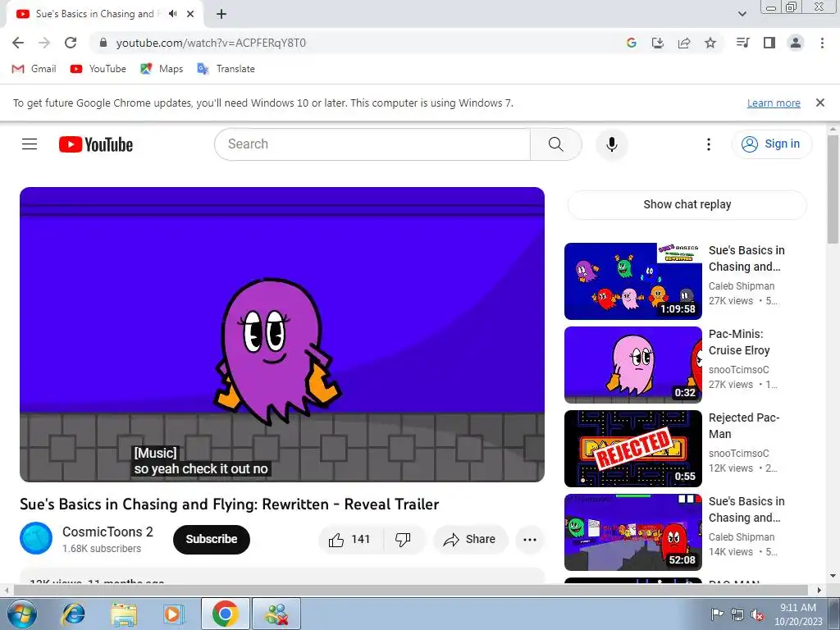
Task: Share the video
Action: (x=470, y=540)
